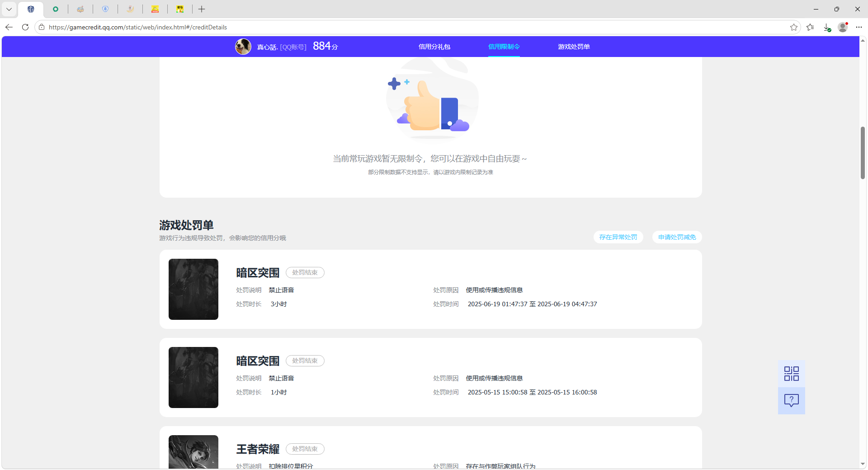Click the scrollbar down arrow
This screenshot has width=868, height=470.
click(x=863, y=464)
